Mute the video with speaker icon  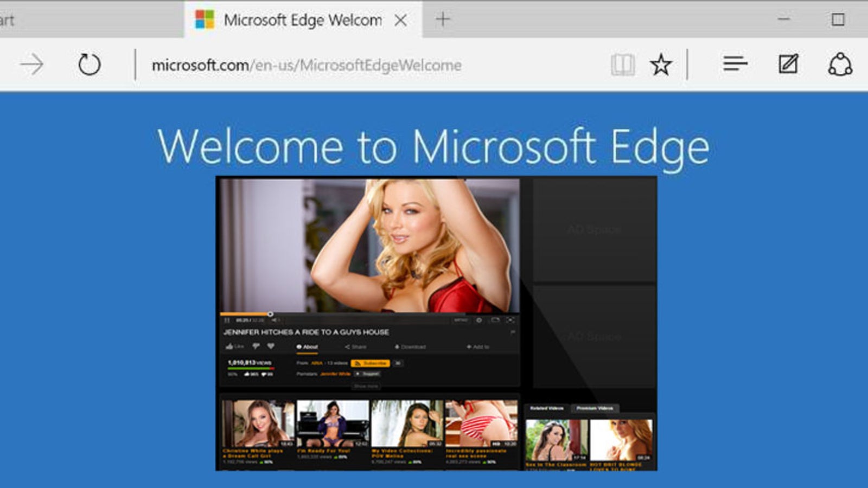click(x=275, y=320)
